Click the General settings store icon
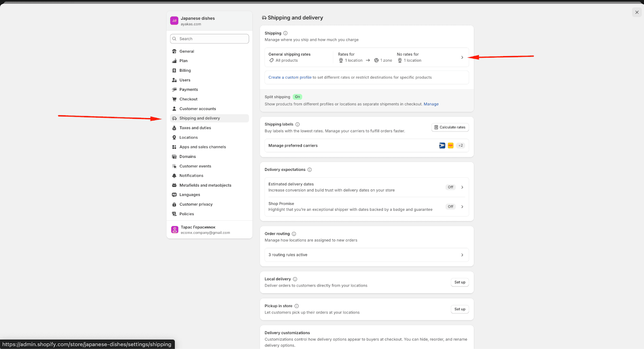Viewport: 644px width, 349px height. click(x=174, y=51)
